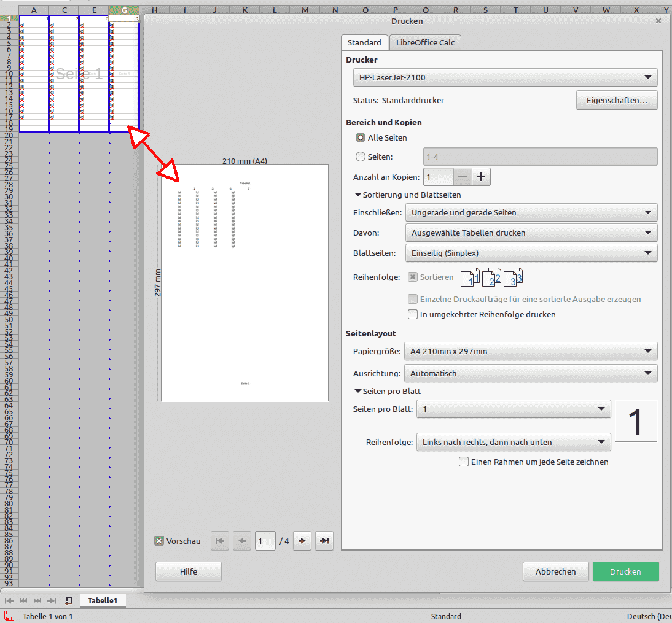Image resolution: width=672 pixels, height=623 pixels.
Task: Click the pages-per-sheet layout preview box
Action: coord(636,420)
